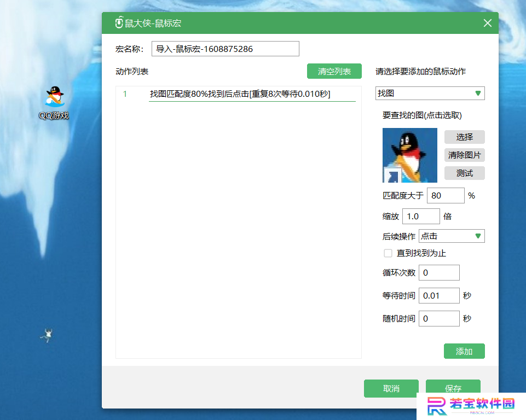This screenshot has width=526, height=420.
Task: Click the 清除图片 button
Action: (x=464, y=155)
